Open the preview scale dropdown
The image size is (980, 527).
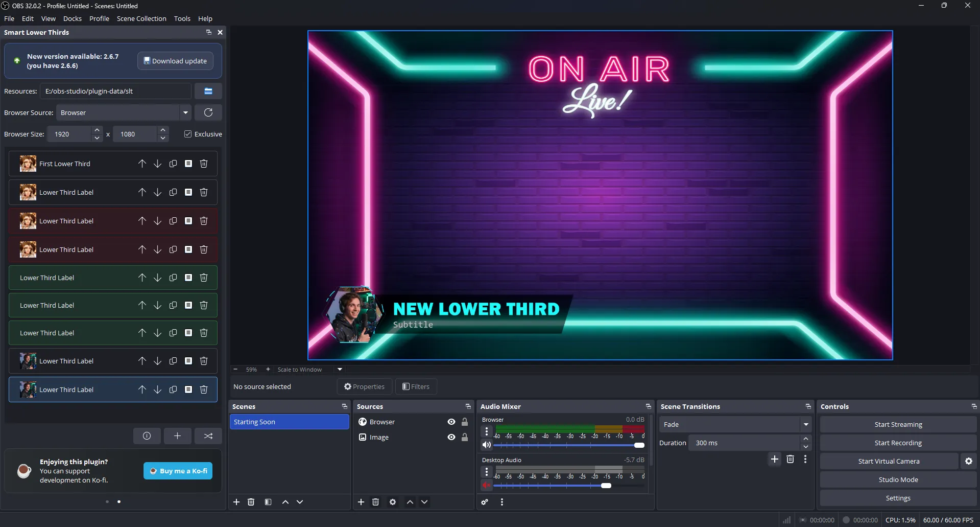[x=339, y=369]
